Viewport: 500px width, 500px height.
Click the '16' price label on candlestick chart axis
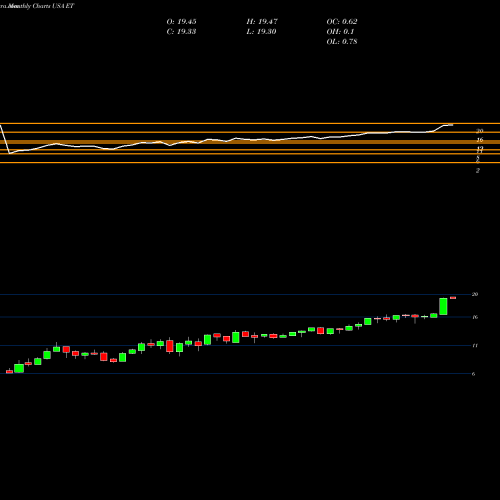click(475, 317)
